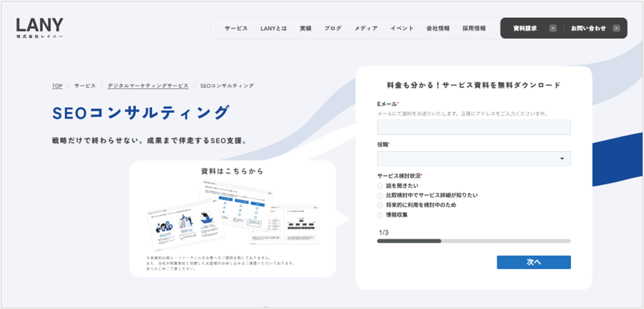
Task: Click the SEOコンサルティング page heading
Action: pos(140,113)
